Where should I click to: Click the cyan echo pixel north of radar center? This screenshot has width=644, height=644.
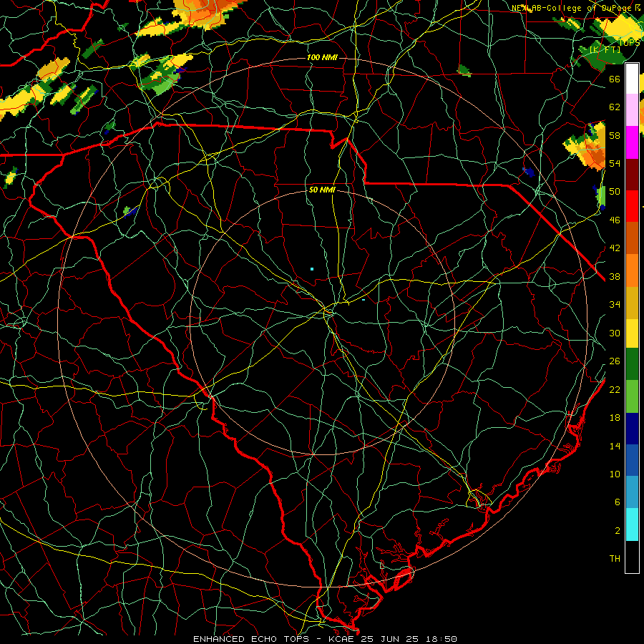(312, 269)
